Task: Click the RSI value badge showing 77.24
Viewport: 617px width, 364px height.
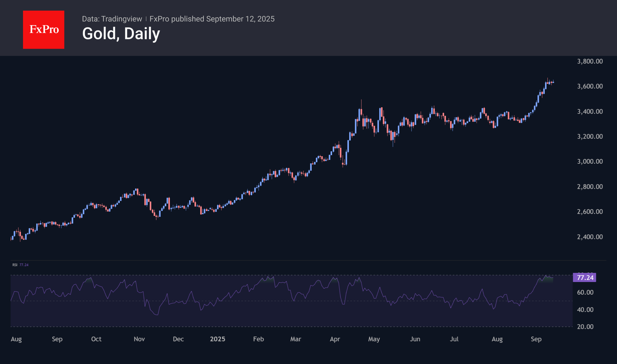Action: point(585,278)
